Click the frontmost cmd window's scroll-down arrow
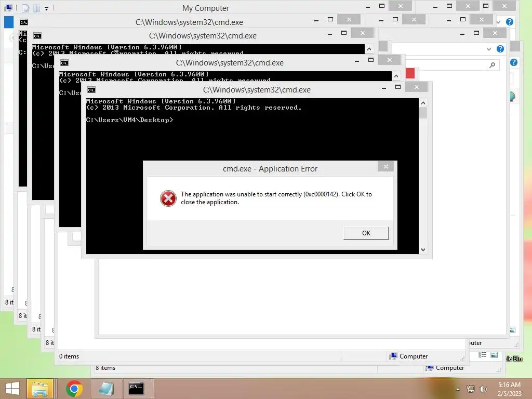Viewport: 532px width, 399px height. pyautogui.click(x=423, y=250)
